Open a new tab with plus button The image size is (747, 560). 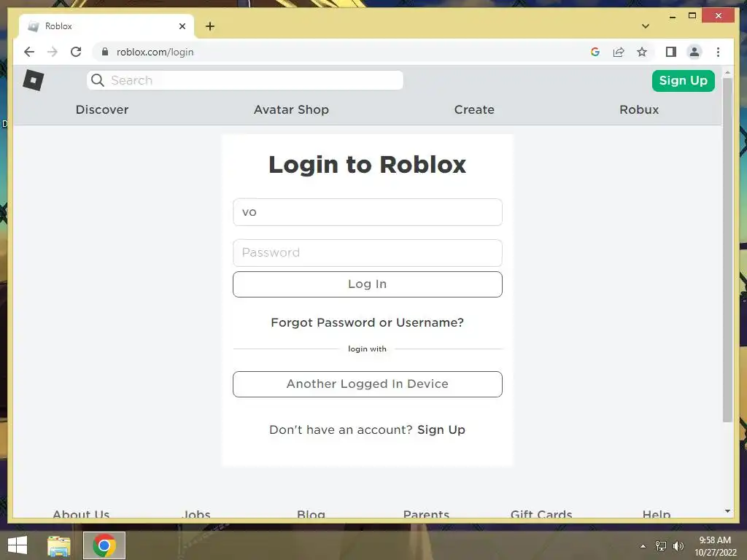click(x=210, y=26)
